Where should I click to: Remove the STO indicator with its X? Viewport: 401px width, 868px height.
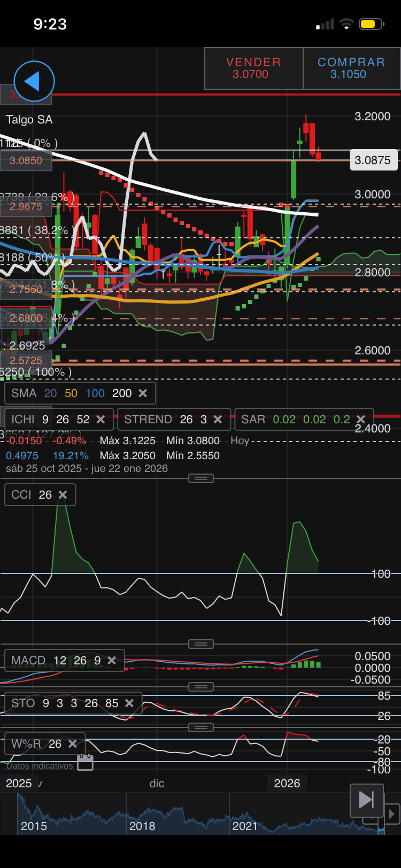tap(129, 703)
